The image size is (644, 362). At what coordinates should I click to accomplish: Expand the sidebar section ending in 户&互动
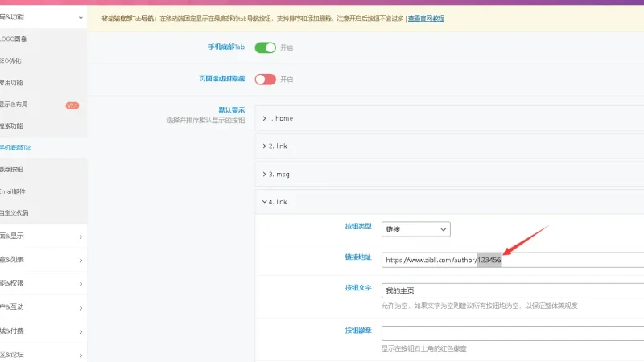click(43, 307)
